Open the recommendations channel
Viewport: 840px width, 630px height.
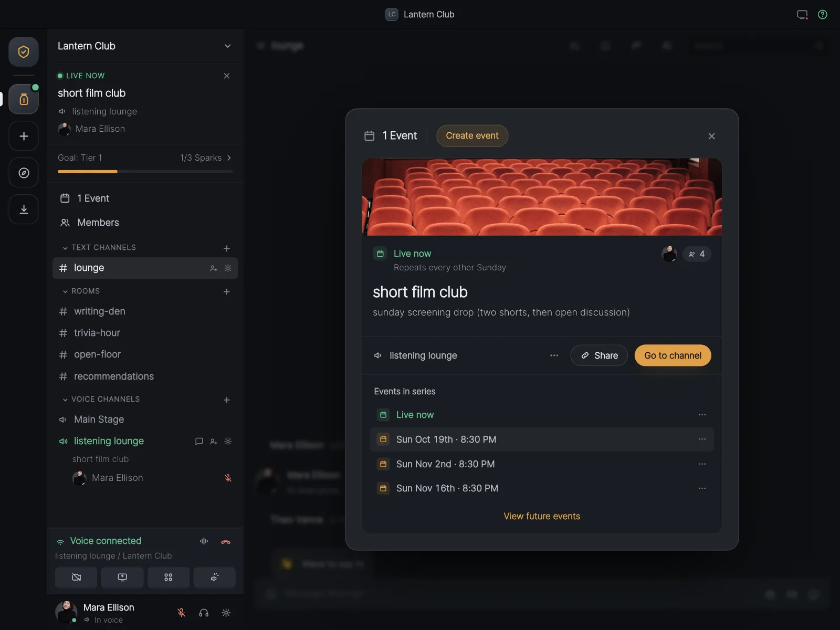145,376
